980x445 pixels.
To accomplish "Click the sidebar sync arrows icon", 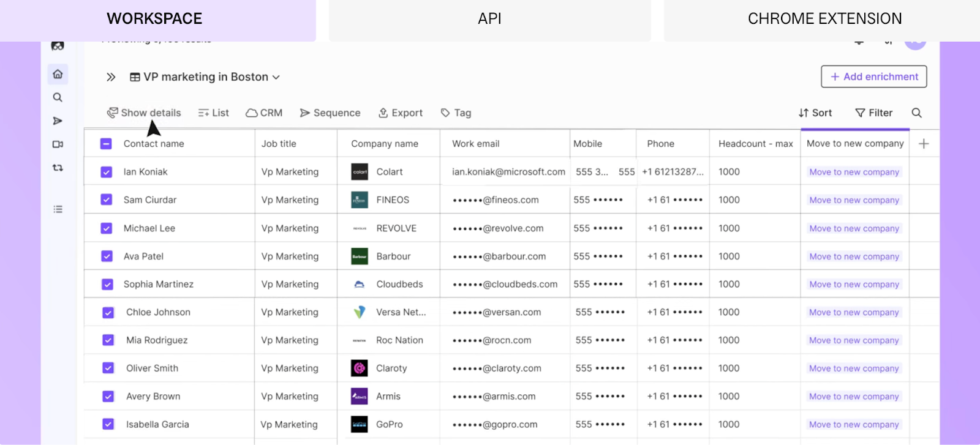I will pos(58,168).
